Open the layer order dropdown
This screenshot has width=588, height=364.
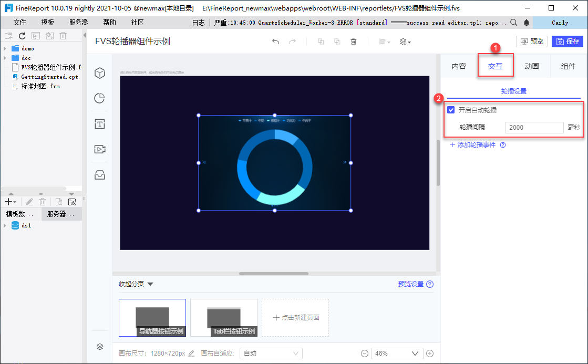[405, 41]
